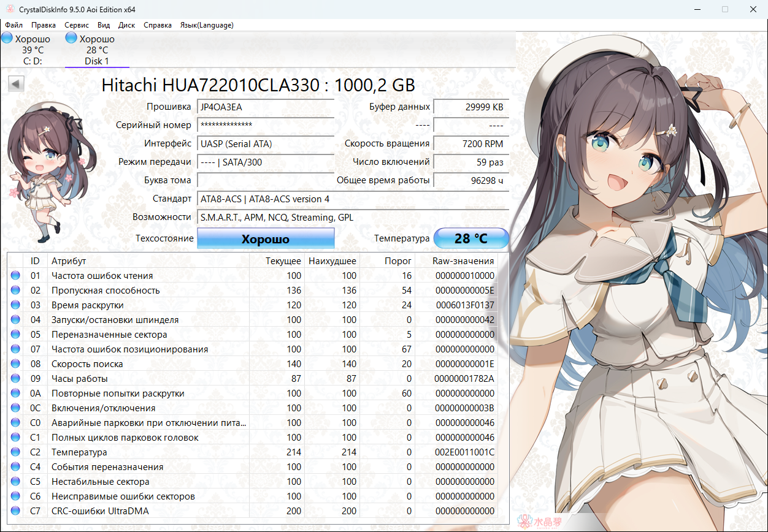
Task: Select the Disk 1 status orb
Action: pyautogui.click(x=72, y=39)
